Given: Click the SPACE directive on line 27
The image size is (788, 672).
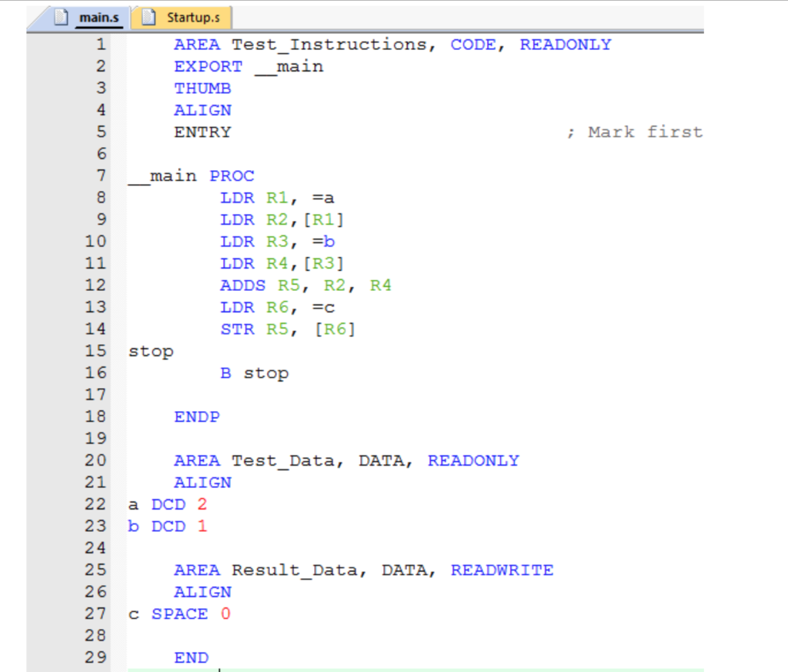Looking at the screenshot, I should pos(179,613).
